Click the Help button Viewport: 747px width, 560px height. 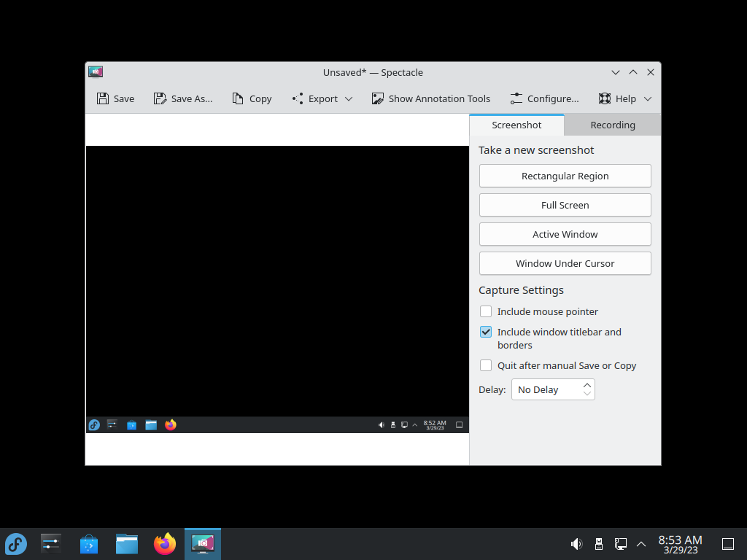click(618, 98)
